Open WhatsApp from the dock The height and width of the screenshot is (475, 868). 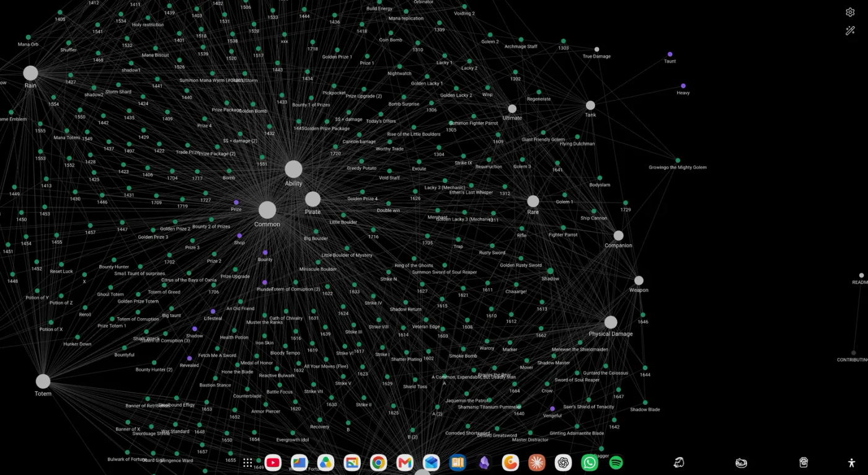[x=590, y=463]
